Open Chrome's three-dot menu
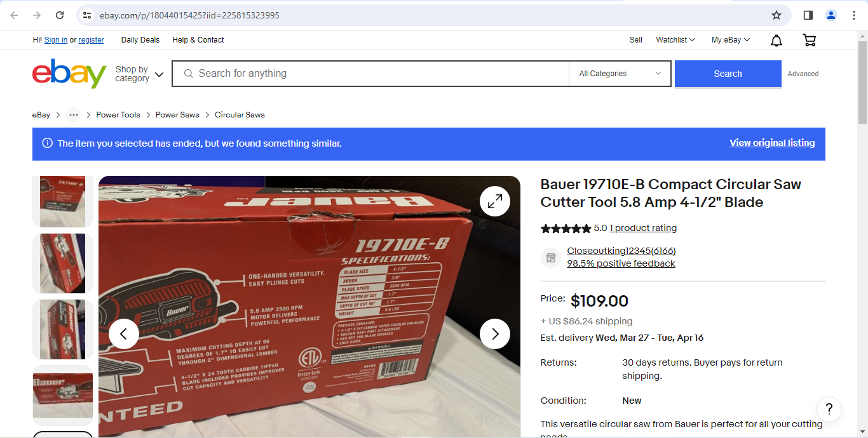 (854, 15)
